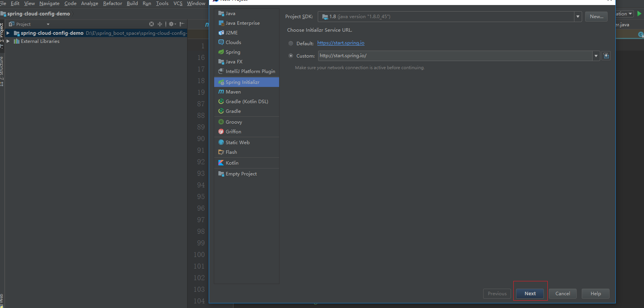Open the Project SDK dropdown

tap(578, 17)
